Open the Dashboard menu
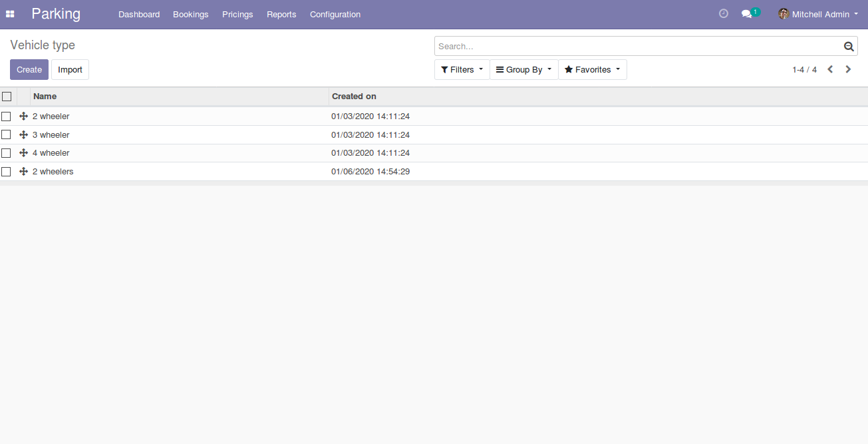The height and width of the screenshot is (444, 868). point(139,14)
